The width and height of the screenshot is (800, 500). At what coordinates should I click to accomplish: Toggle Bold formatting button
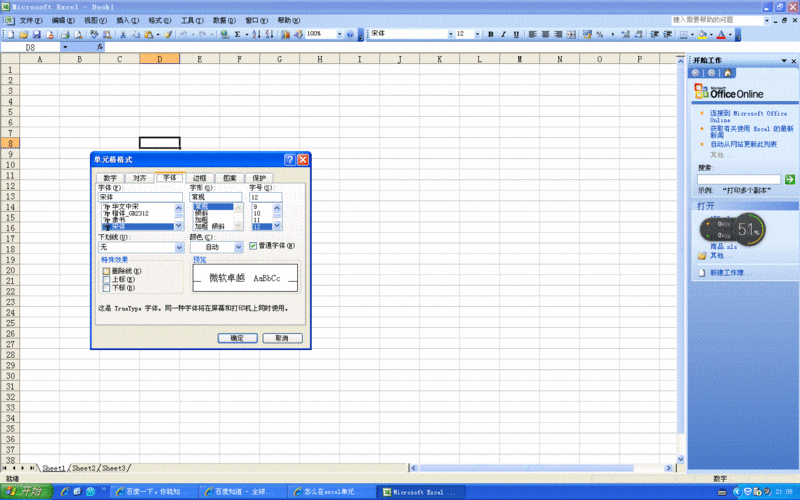click(x=491, y=34)
